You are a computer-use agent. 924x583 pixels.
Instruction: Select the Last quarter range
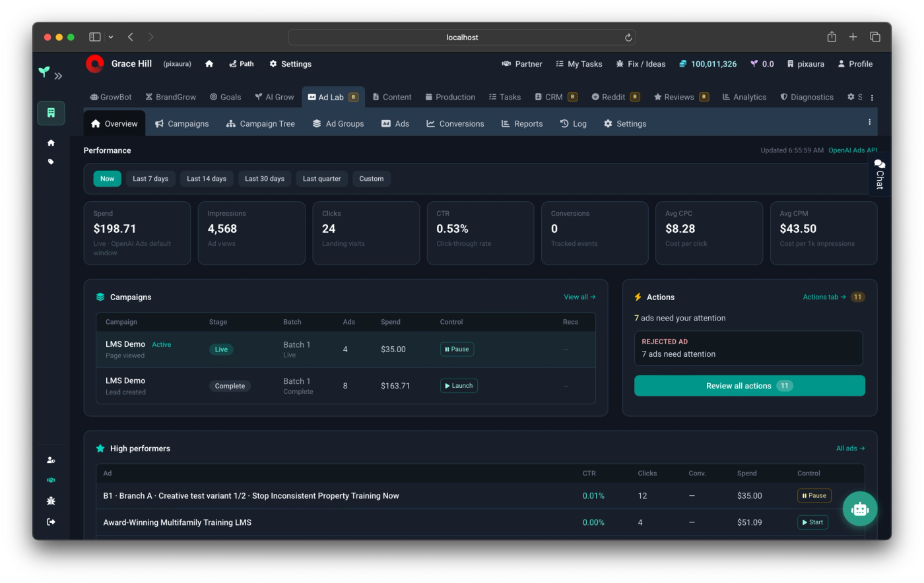tap(322, 179)
